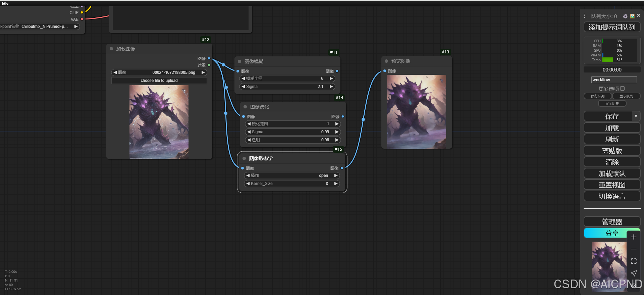
Task: Click the 图像 input port of 预览图像 node
Action: 385,71
